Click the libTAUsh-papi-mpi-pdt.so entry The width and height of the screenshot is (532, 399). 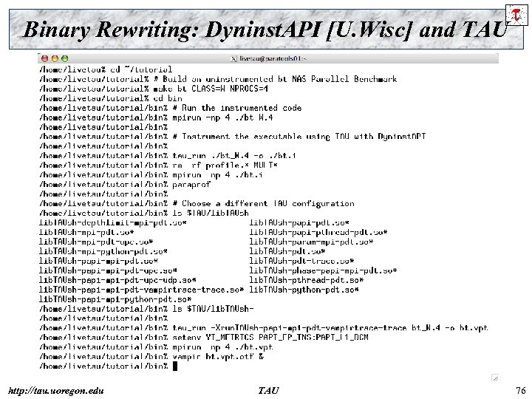click(98, 261)
